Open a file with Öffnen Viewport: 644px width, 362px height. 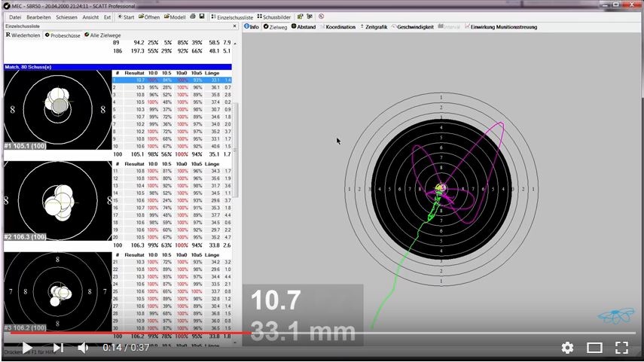(x=150, y=16)
